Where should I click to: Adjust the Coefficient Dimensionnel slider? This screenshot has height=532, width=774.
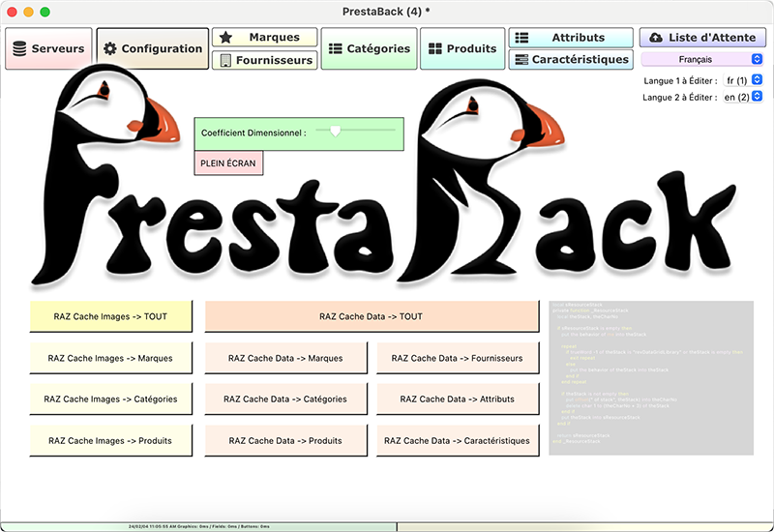(x=335, y=130)
